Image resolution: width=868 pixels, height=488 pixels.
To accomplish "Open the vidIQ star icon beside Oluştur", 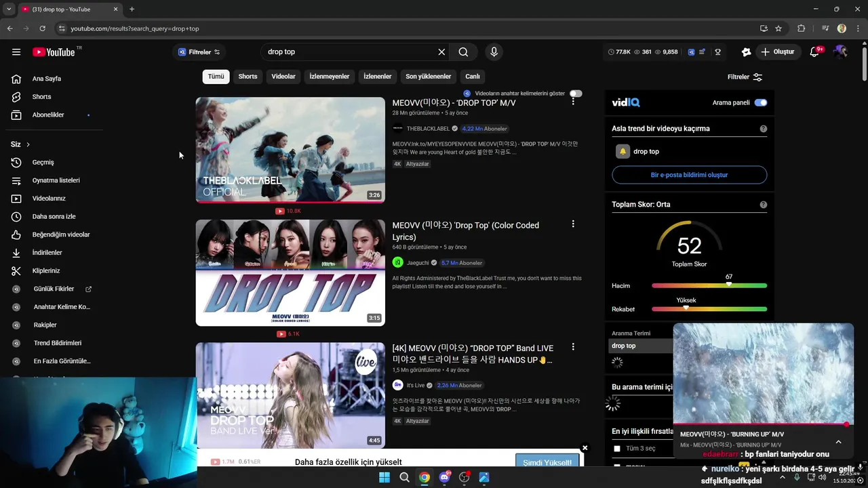I will pos(746,52).
